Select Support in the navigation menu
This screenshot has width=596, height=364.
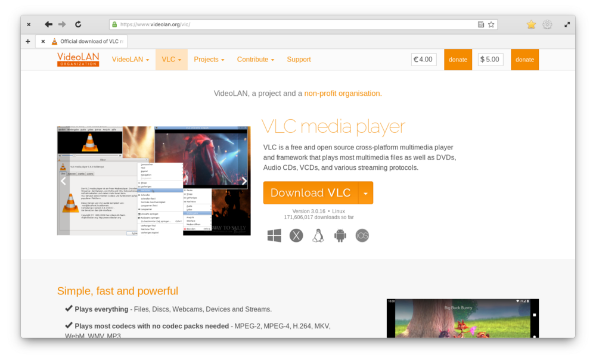point(299,59)
